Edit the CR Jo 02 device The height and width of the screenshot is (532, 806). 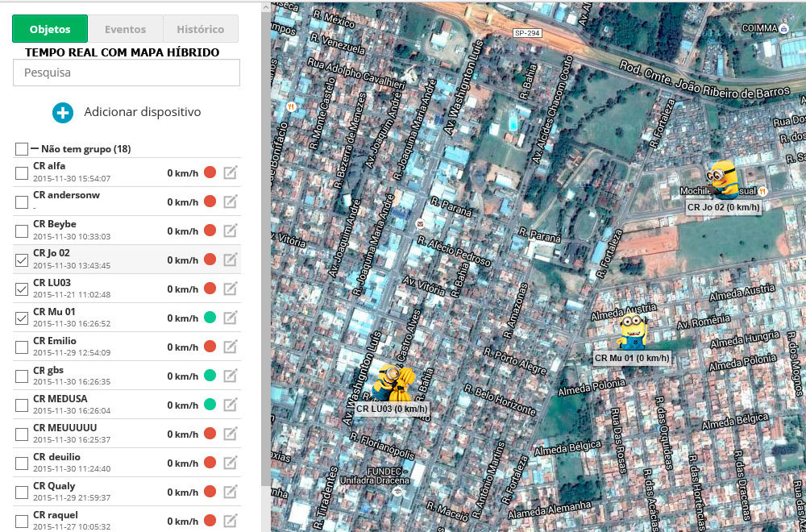[231, 260]
